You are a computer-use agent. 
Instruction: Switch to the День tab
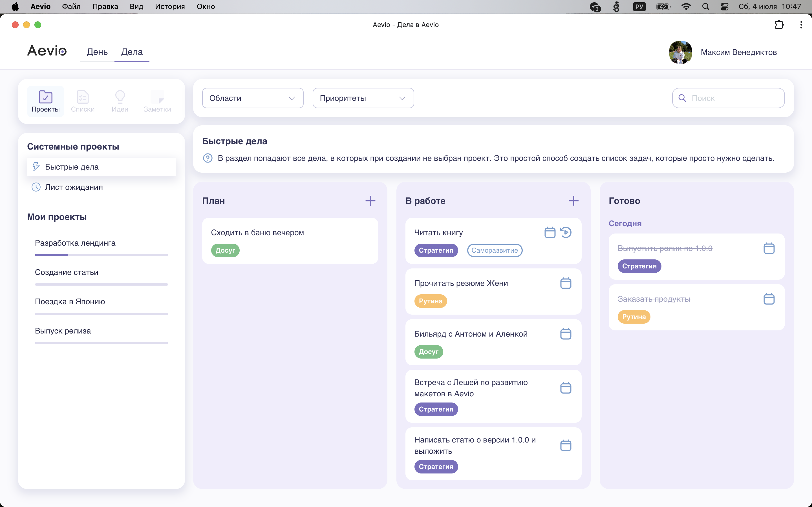[97, 52]
